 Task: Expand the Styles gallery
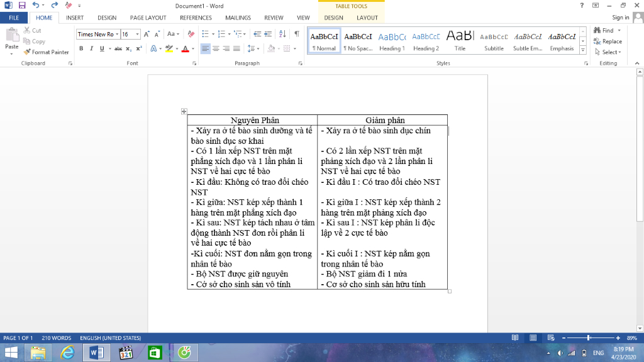point(582,50)
